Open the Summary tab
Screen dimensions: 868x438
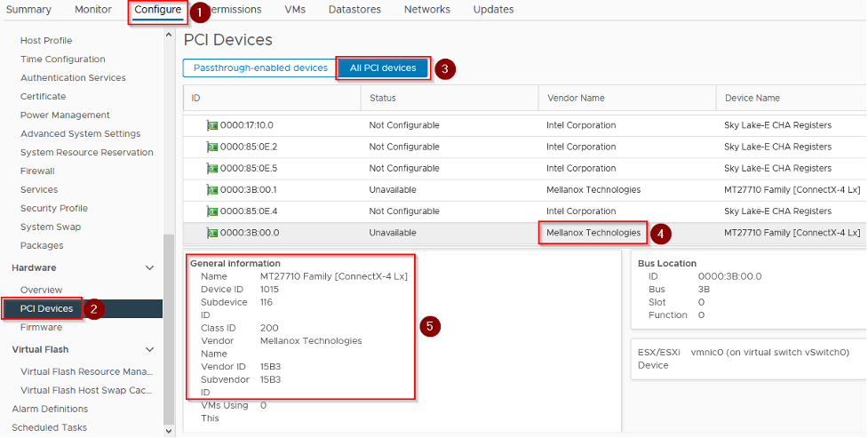pyautogui.click(x=28, y=10)
